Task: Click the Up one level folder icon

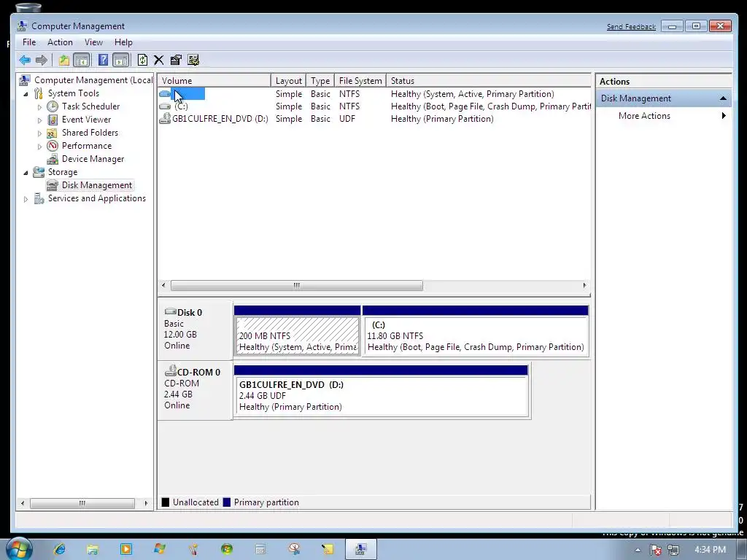Action: click(x=64, y=60)
